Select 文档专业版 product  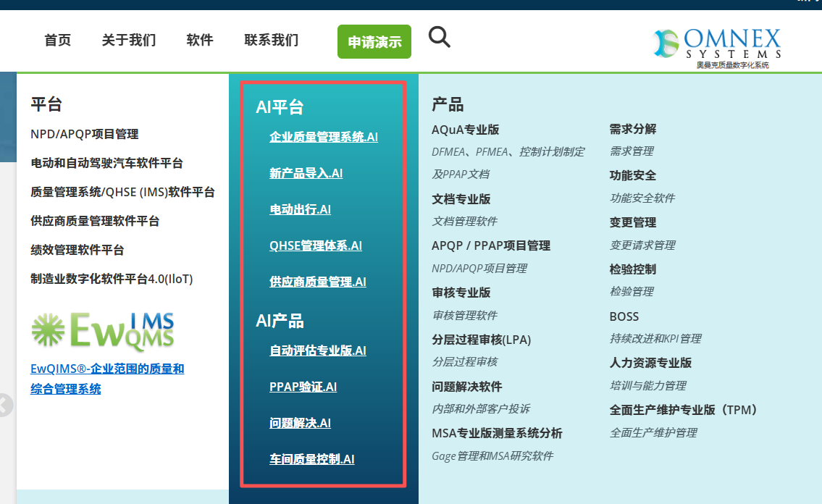[461, 199]
